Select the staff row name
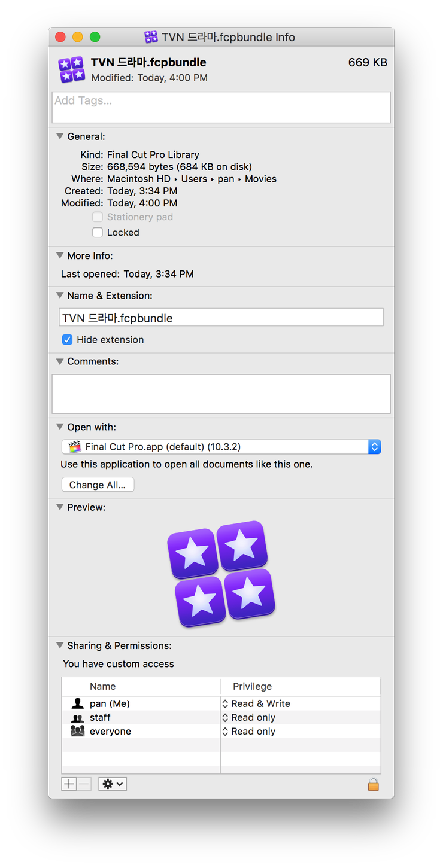The width and height of the screenshot is (443, 868). [x=100, y=717]
